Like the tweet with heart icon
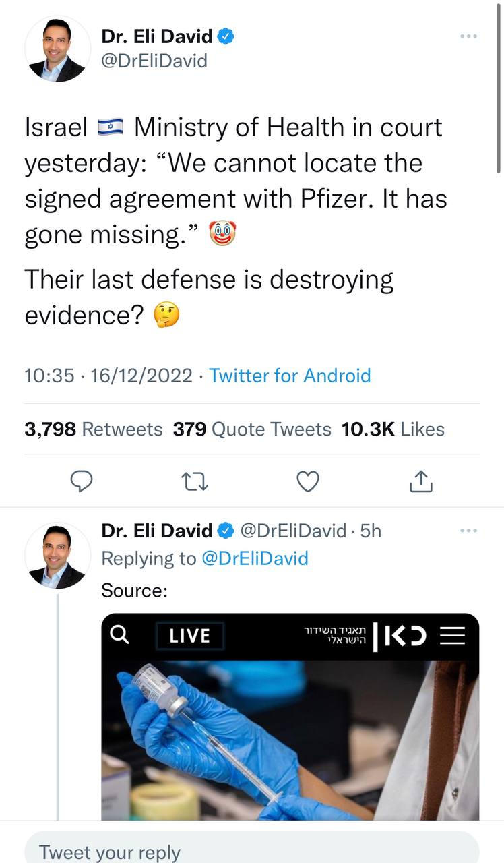 (x=308, y=481)
